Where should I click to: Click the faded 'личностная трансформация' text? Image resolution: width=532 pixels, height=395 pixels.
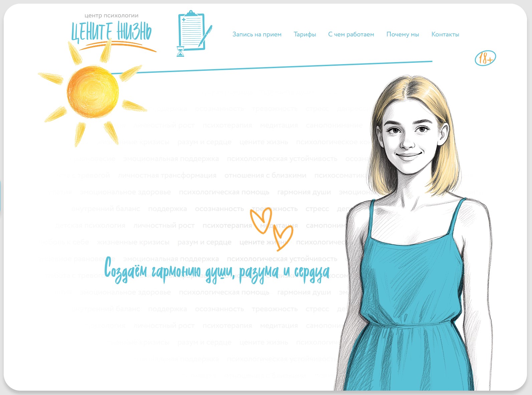pos(167,176)
